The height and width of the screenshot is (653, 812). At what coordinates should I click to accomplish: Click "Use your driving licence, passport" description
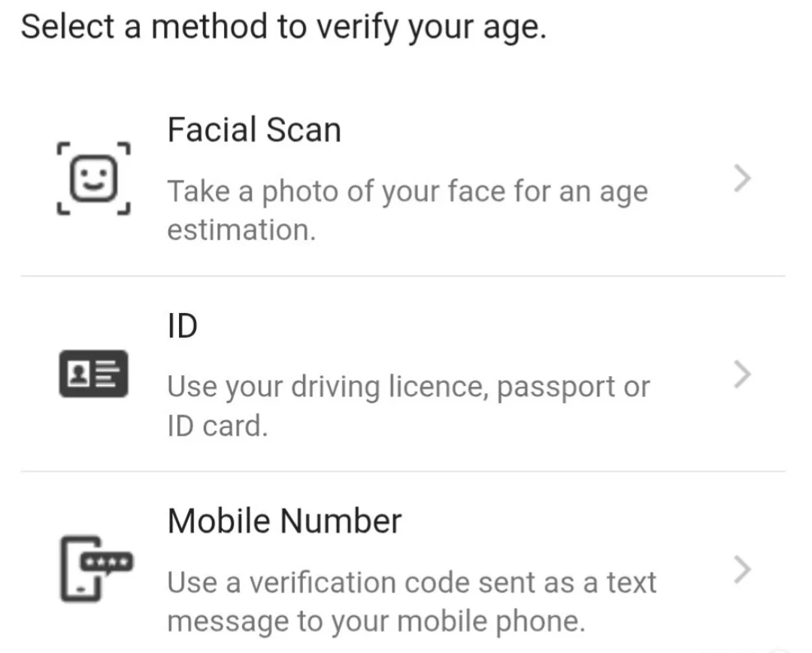point(408,387)
